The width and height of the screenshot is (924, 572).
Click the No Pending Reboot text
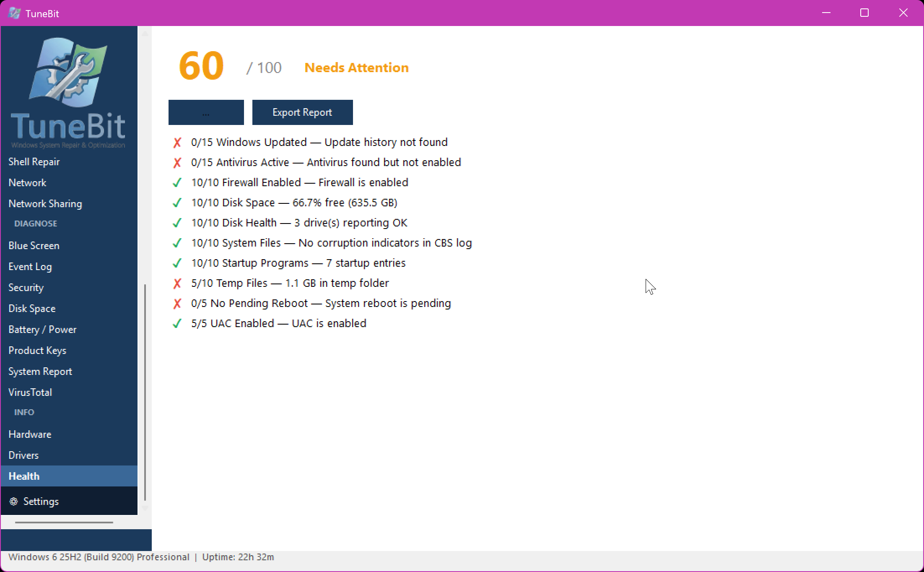pos(321,303)
